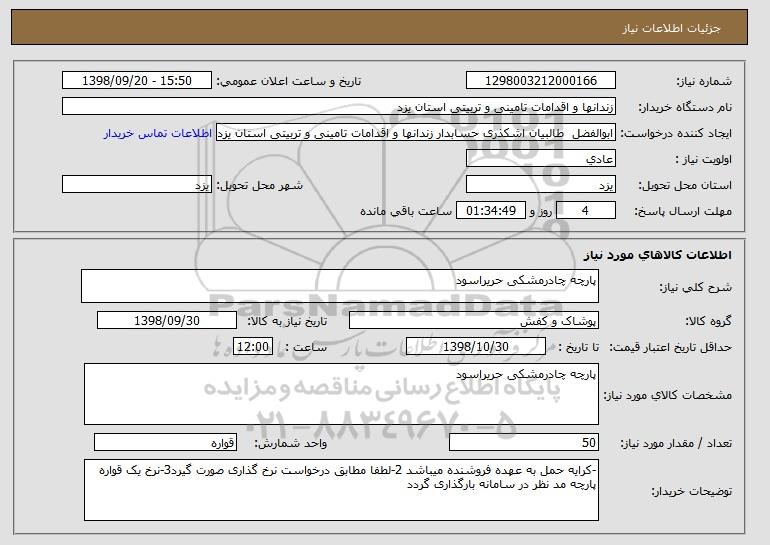Click the goods group field پوشاک و کفش
This screenshot has width=770, height=545.
pyautogui.click(x=474, y=321)
